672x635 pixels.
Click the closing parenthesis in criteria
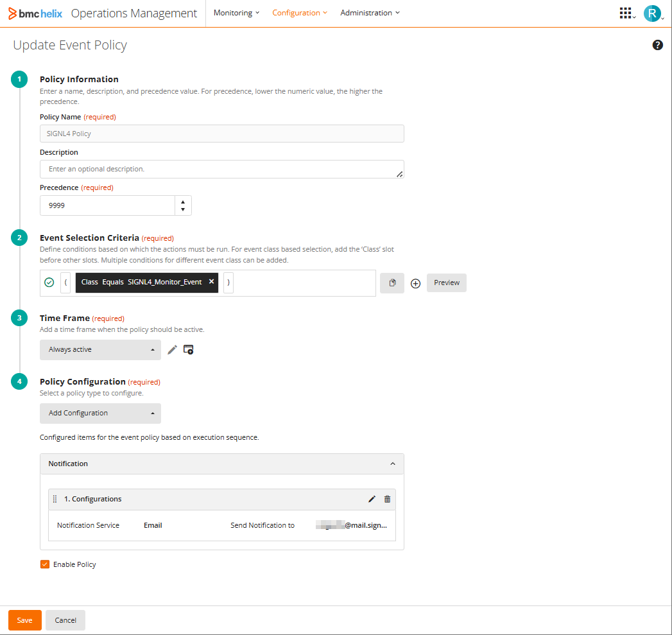point(228,283)
